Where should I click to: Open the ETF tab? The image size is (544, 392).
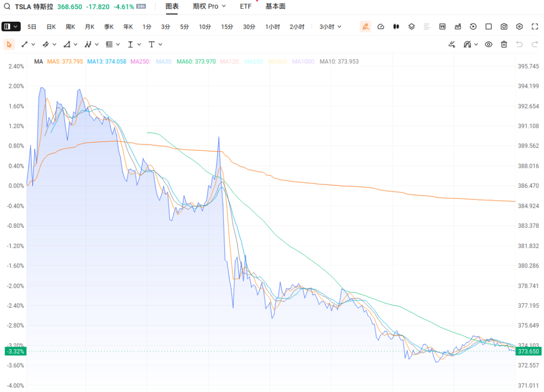point(246,6)
